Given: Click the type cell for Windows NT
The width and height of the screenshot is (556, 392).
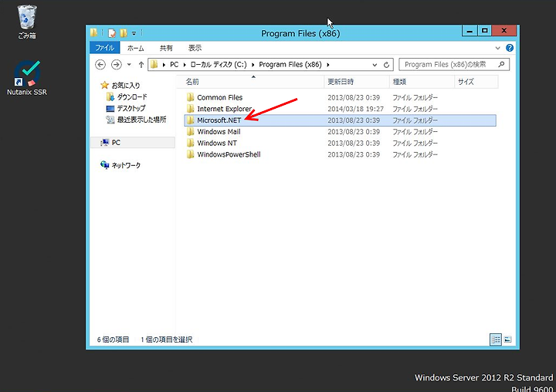Looking at the screenshot, I should click(x=415, y=143).
